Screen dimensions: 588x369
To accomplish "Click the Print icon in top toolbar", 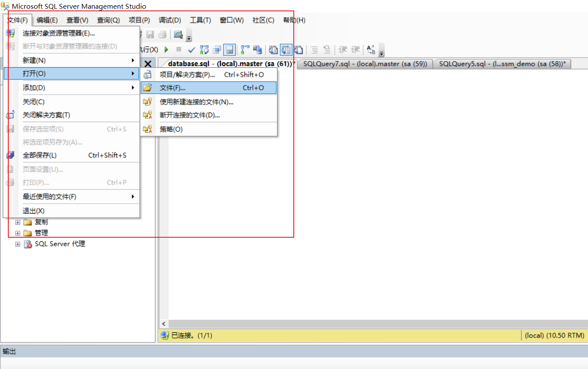I will tap(162, 34).
